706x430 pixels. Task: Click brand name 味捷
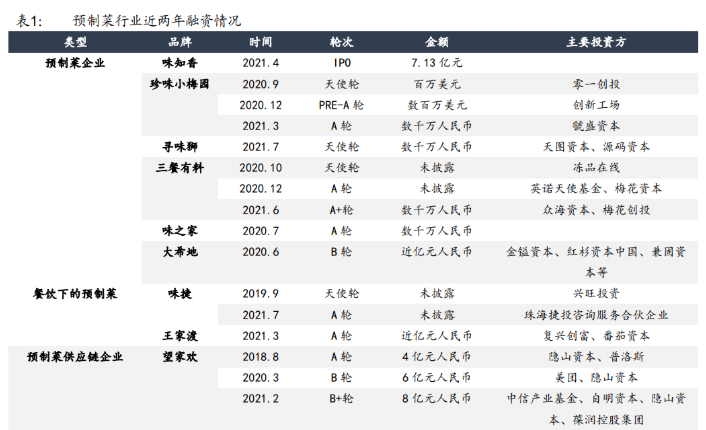tap(180, 294)
